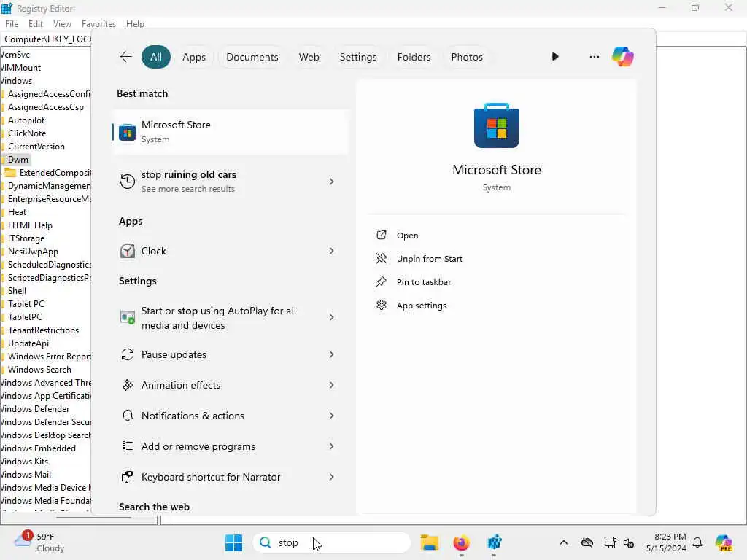Viewport: 747px width, 560px height.
Task: Switch to Registry Editor taskbar icon
Action: click(495, 542)
